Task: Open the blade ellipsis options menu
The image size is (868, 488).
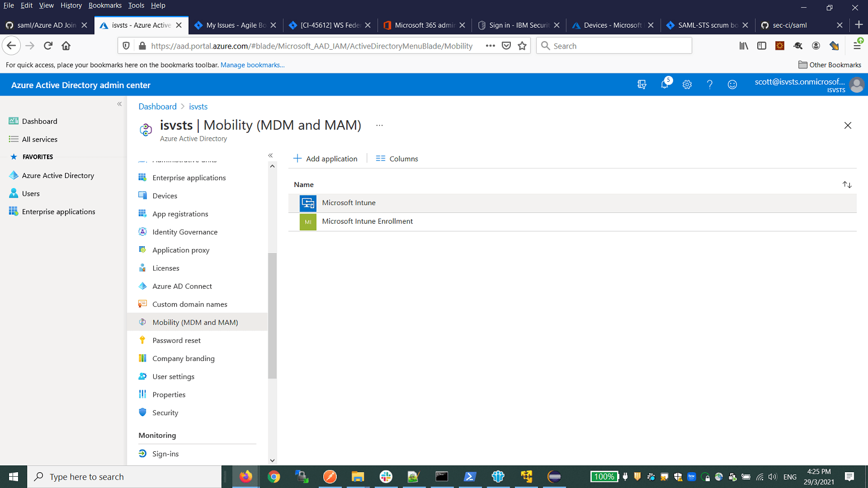Action: (379, 125)
